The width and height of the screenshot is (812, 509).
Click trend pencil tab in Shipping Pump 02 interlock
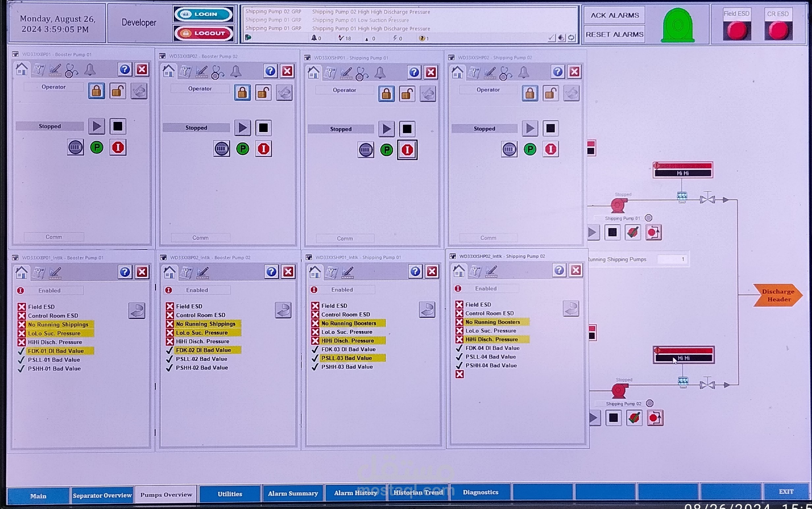491,271
